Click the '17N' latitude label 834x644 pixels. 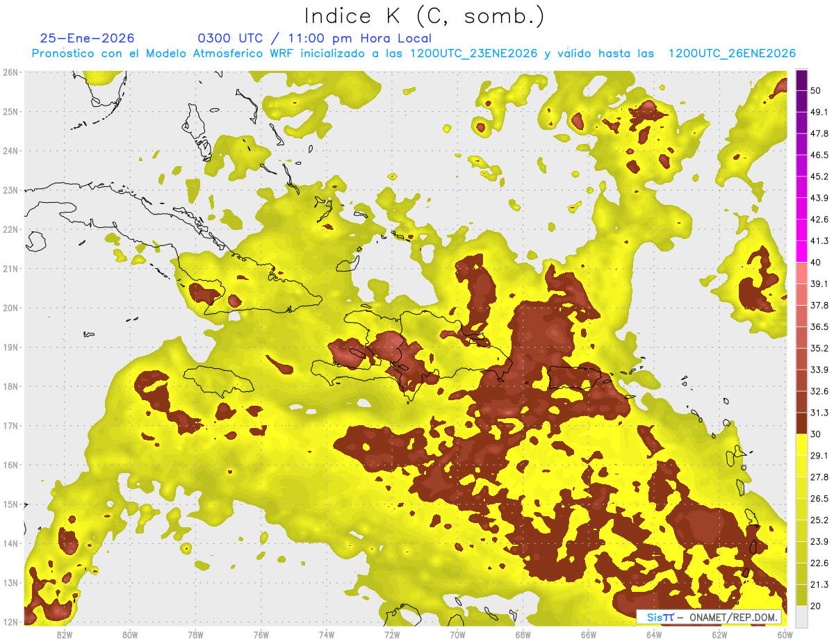10,425
